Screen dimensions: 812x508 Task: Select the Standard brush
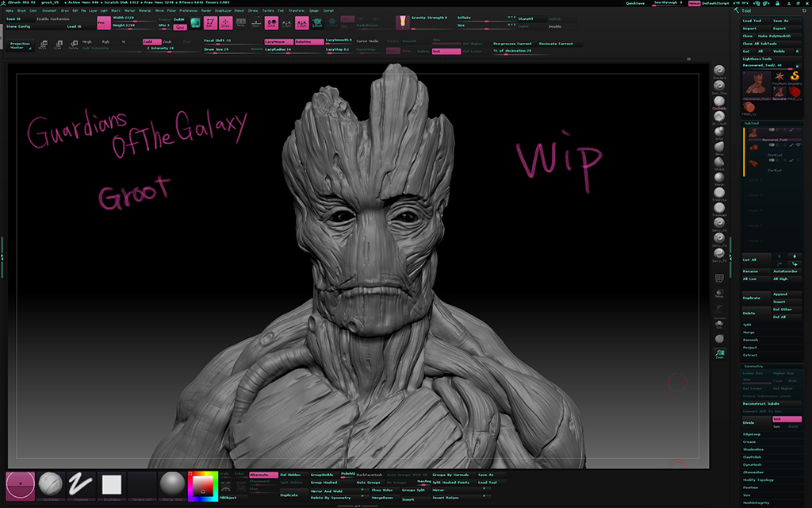718,71
